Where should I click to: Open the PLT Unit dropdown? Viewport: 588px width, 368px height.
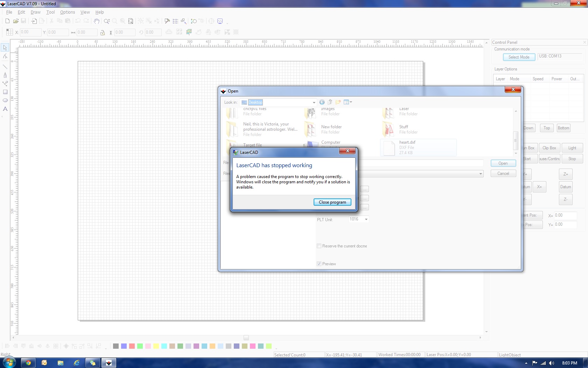point(366,219)
